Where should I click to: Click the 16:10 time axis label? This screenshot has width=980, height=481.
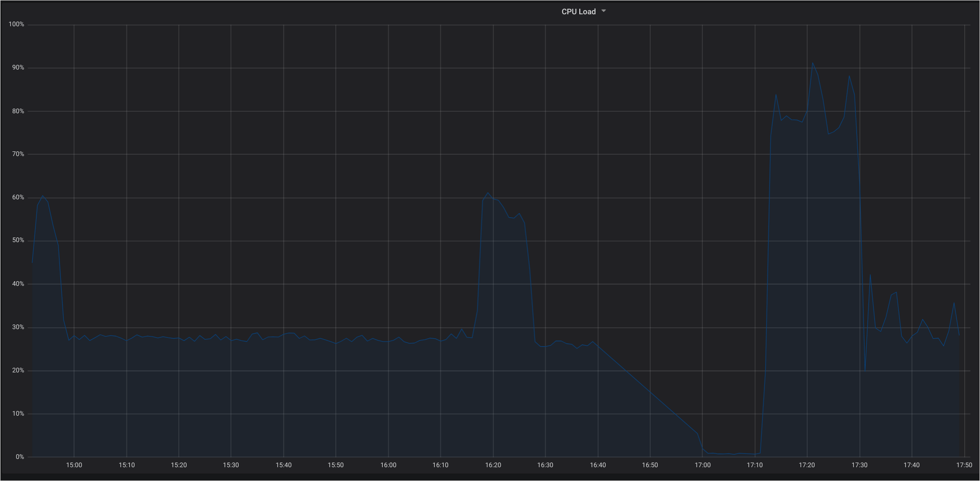[x=440, y=465]
